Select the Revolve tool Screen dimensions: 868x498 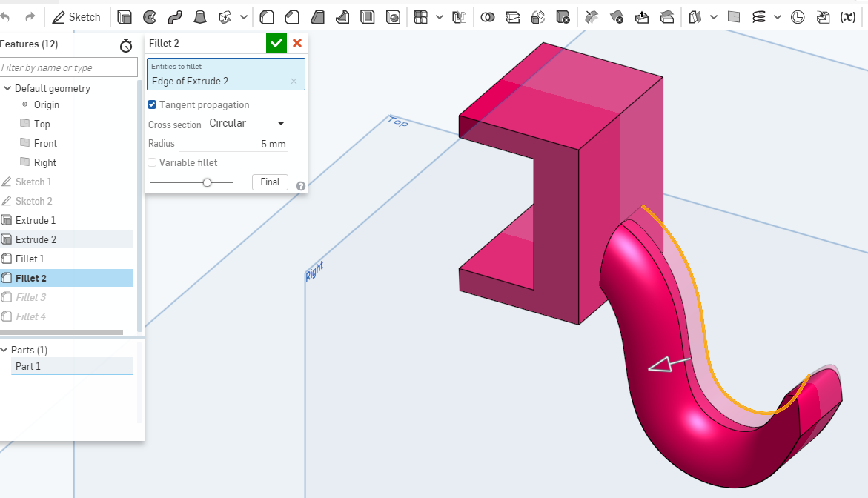coord(149,16)
